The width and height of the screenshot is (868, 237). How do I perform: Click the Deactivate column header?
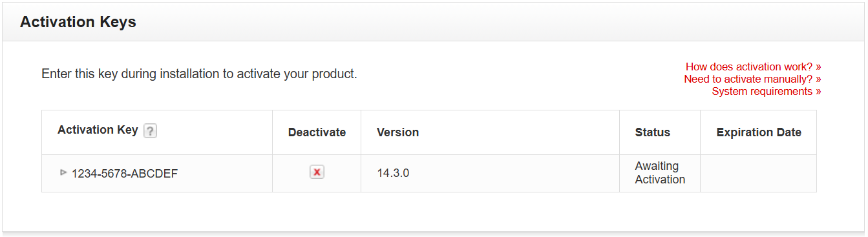(317, 132)
